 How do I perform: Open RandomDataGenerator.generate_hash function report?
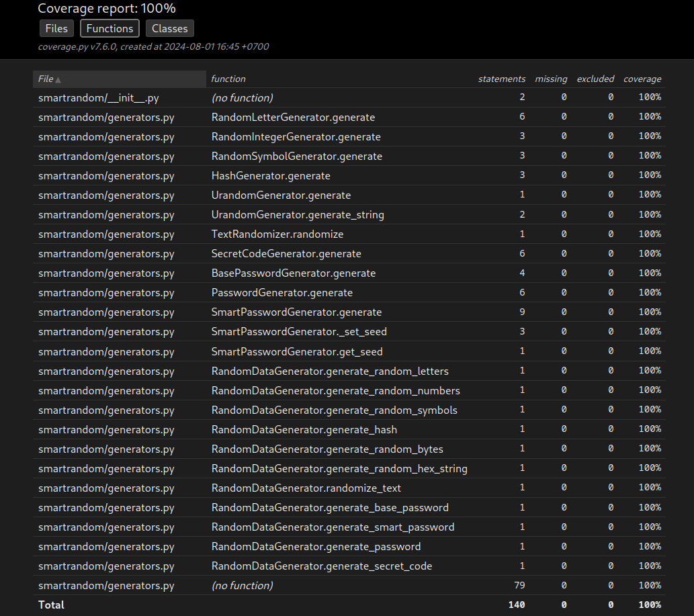304,429
